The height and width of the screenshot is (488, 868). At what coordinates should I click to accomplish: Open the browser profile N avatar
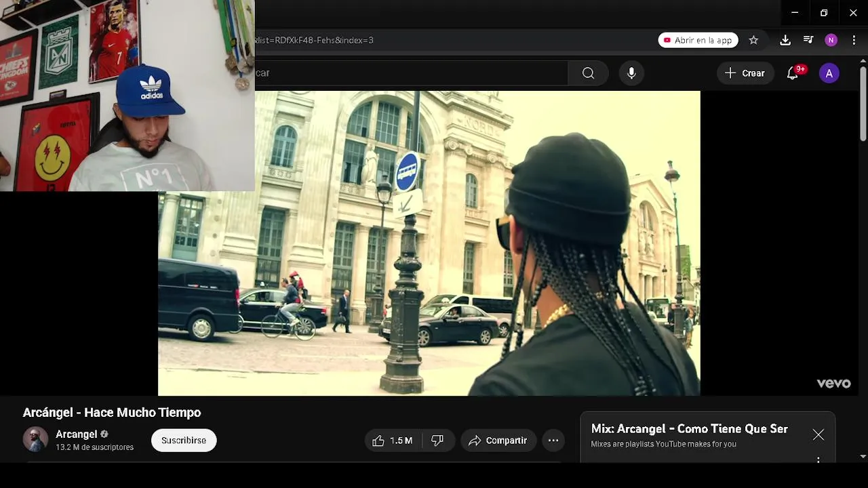(x=831, y=40)
